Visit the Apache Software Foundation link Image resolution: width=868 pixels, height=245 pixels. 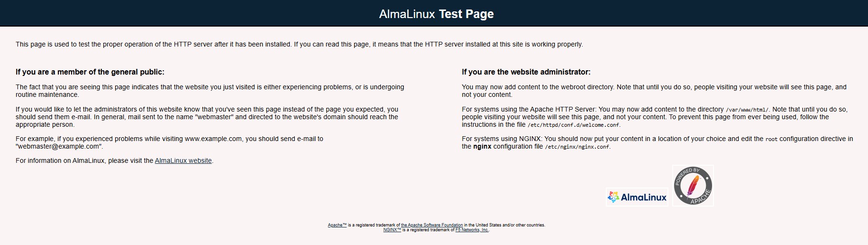coord(432,225)
